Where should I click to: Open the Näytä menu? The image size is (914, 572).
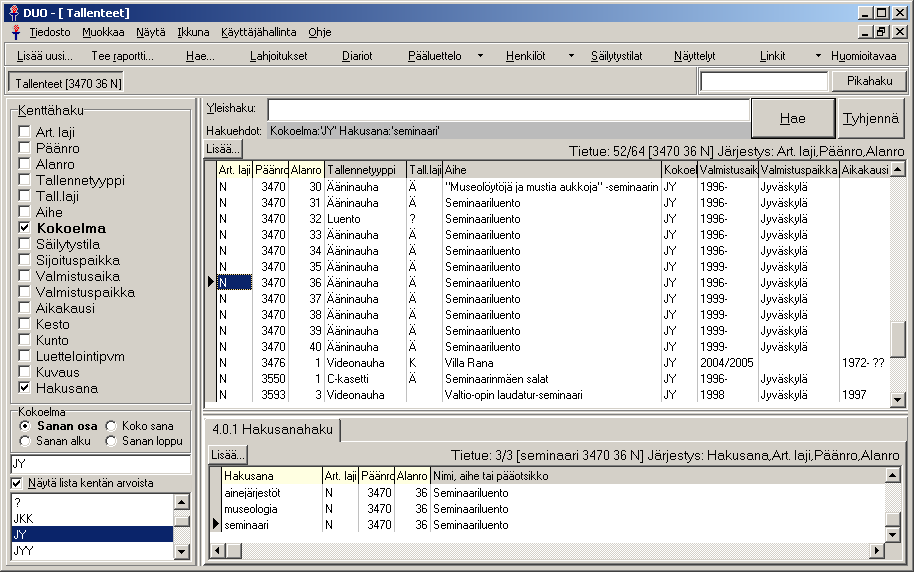(151, 32)
